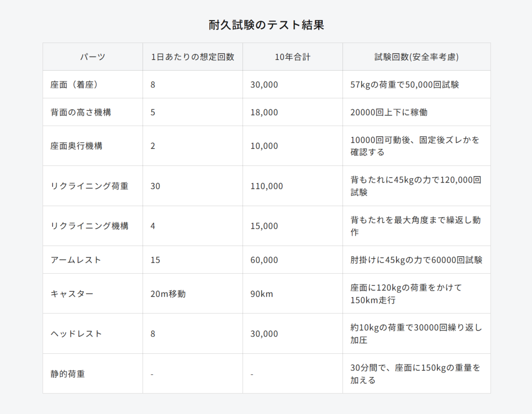This screenshot has width=532, height=414.
Task: Select daily count '30' in リクライニング荷重 row
Action: pos(193,186)
